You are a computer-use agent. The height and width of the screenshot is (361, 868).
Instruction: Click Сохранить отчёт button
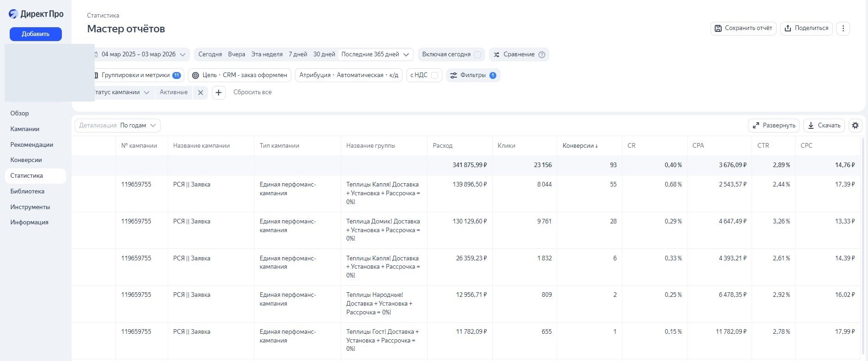[x=743, y=28]
